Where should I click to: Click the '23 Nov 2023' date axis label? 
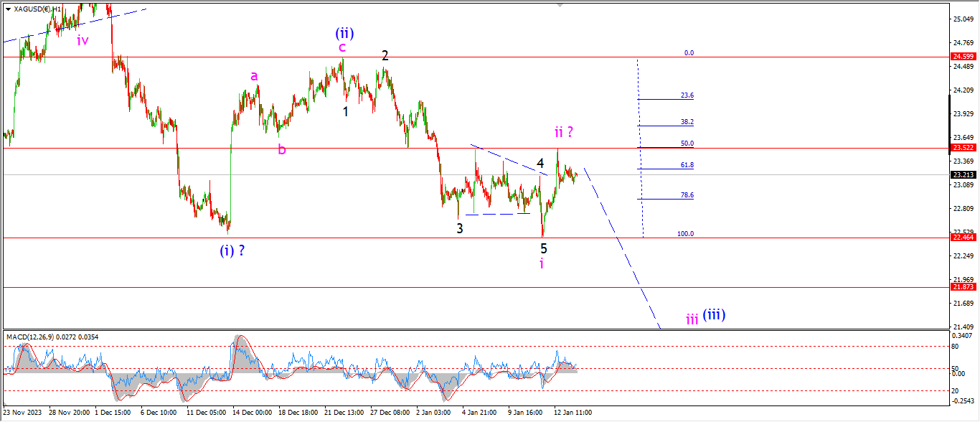tap(23, 413)
